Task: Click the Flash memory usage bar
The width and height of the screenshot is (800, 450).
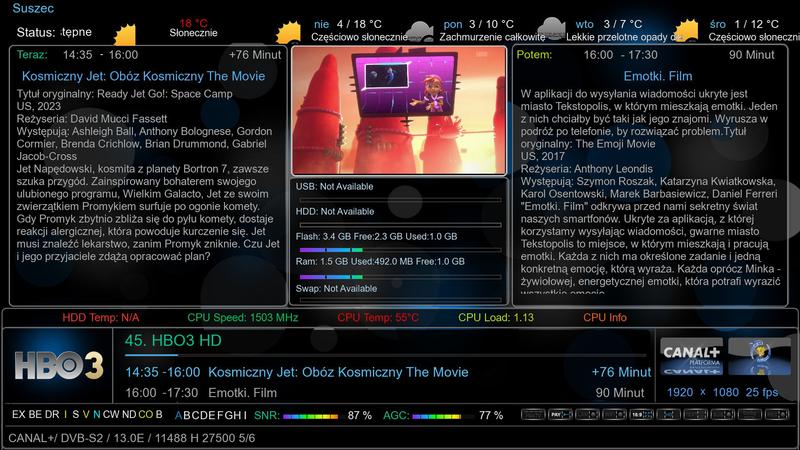Action: click(400, 250)
